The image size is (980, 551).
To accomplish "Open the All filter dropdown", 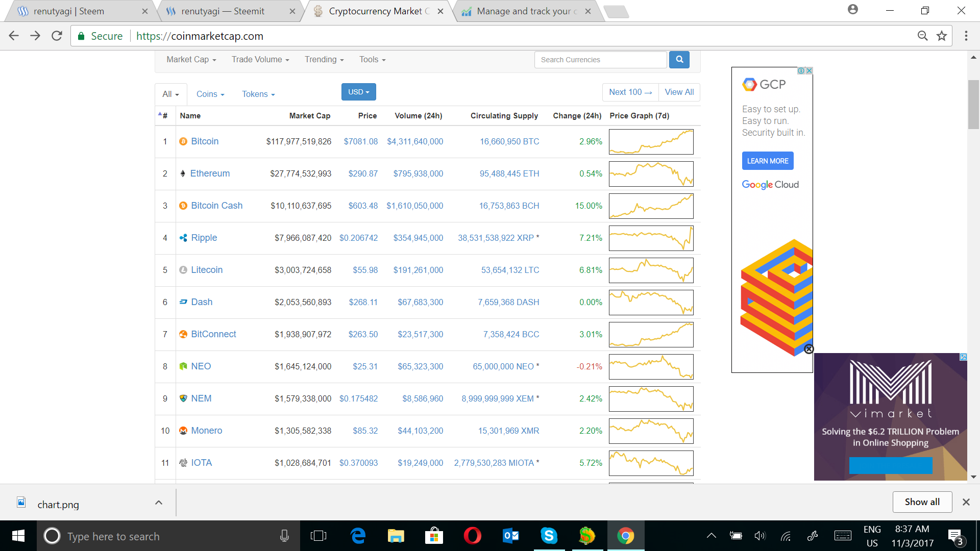I will click(170, 94).
